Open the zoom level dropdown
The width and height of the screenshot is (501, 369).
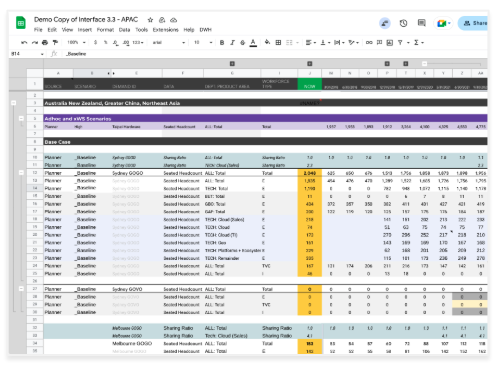click(76, 43)
